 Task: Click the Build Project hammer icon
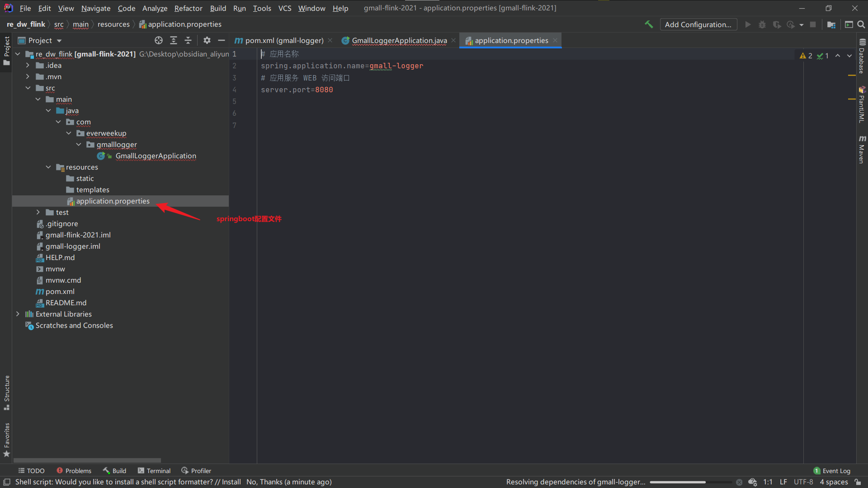[649, 24]
